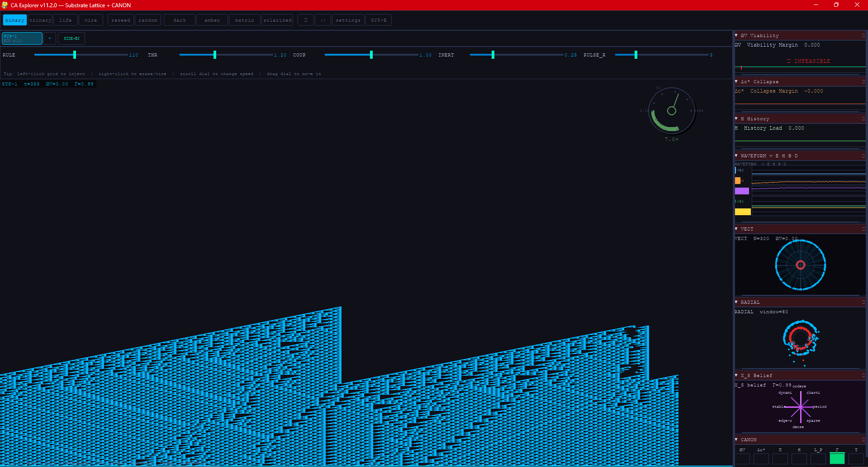This screenshot has width=868, height=467.
Task: Select the SYS-1 BIN r110 system tab
Action: coord(22,38)
